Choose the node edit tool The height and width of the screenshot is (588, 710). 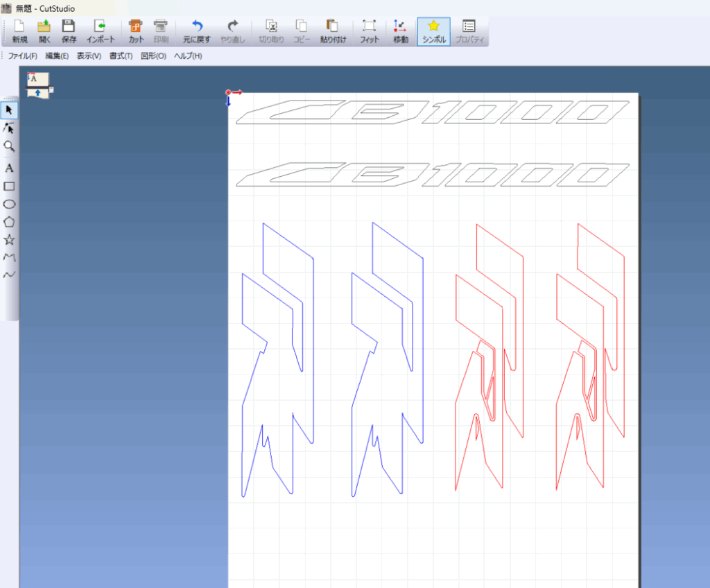pos(9,128)
